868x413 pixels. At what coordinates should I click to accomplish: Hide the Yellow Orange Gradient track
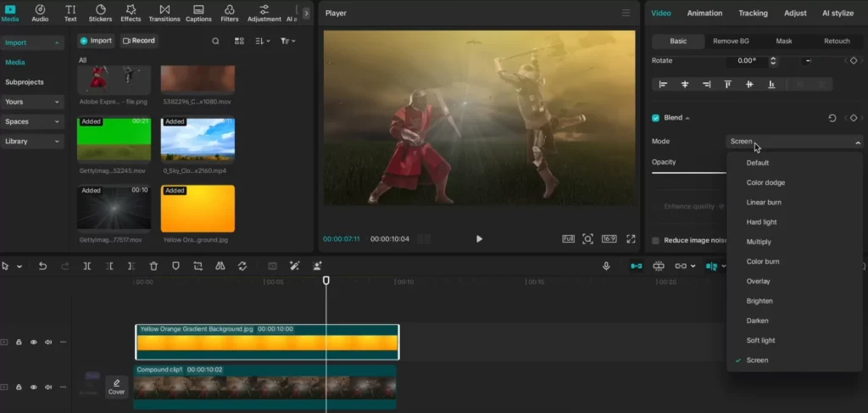(34, 342)
